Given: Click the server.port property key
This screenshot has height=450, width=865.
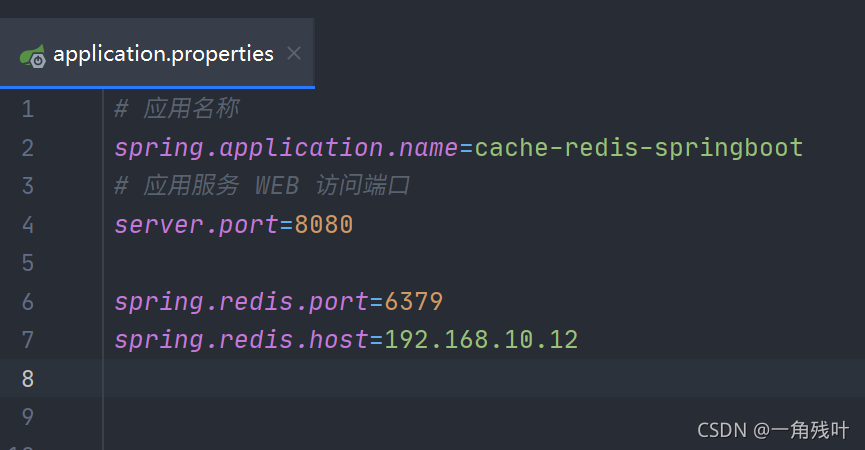Looking at the screenshot, I should pos(196,226).
